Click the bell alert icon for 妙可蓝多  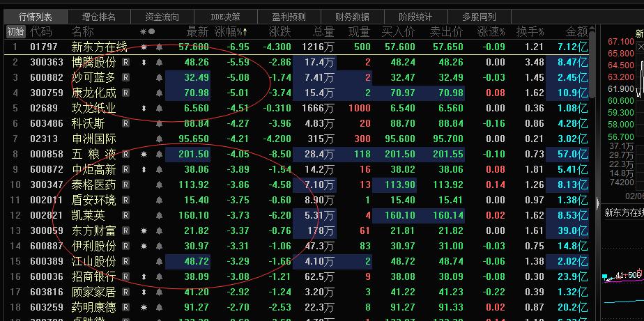tap(160, 77)
